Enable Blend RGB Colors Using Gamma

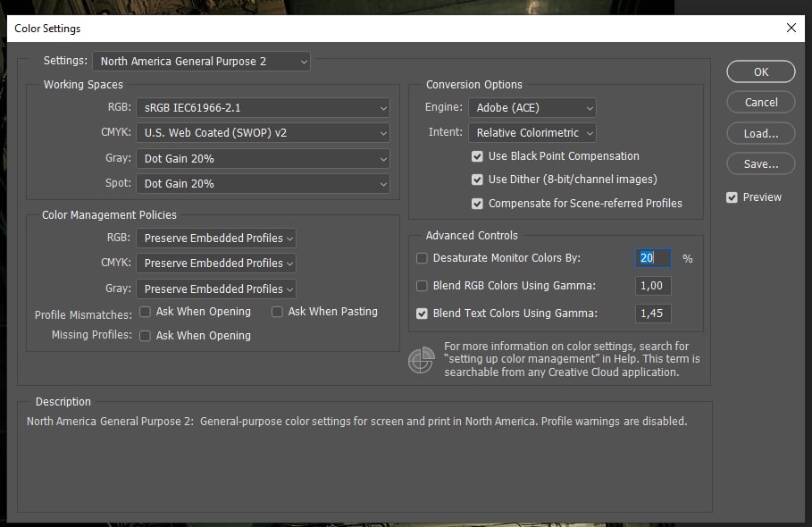coord(422,286)
